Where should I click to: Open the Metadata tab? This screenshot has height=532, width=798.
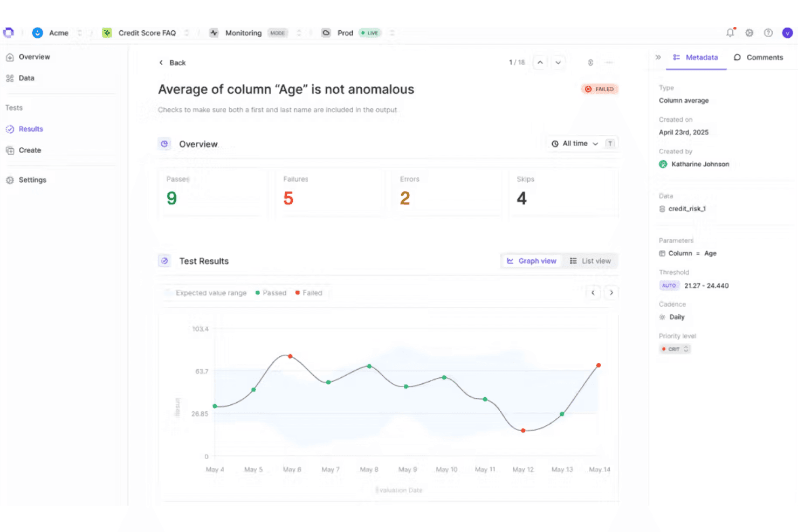click(696, 57)
